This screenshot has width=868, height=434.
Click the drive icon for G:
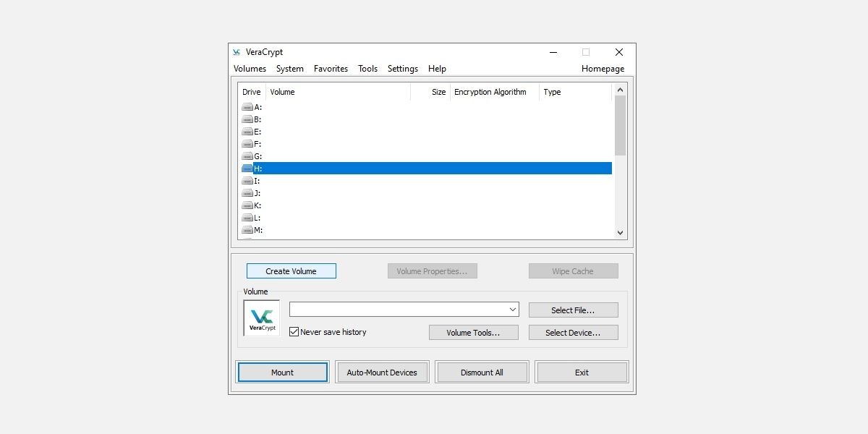247,156
